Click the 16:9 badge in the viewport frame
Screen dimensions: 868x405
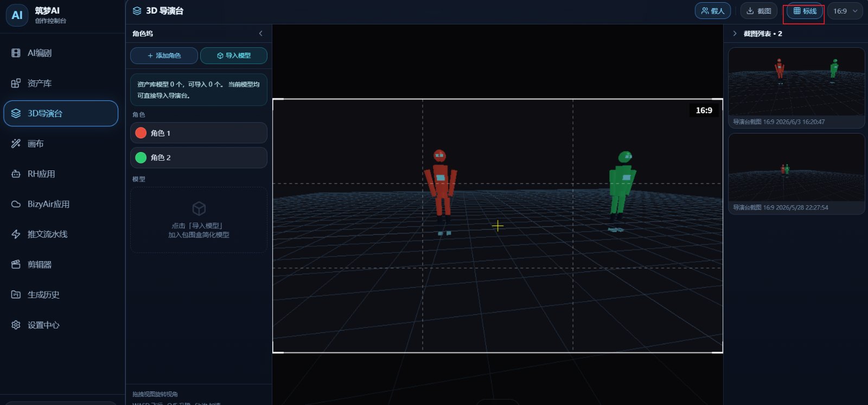[704, 110]
